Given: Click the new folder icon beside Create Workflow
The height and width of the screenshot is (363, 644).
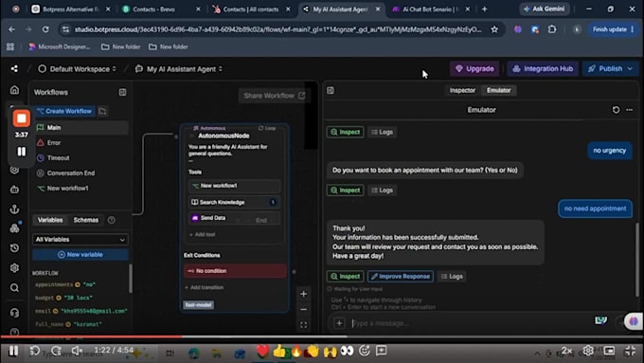Looking at the screenshot, I should [102, 111].
